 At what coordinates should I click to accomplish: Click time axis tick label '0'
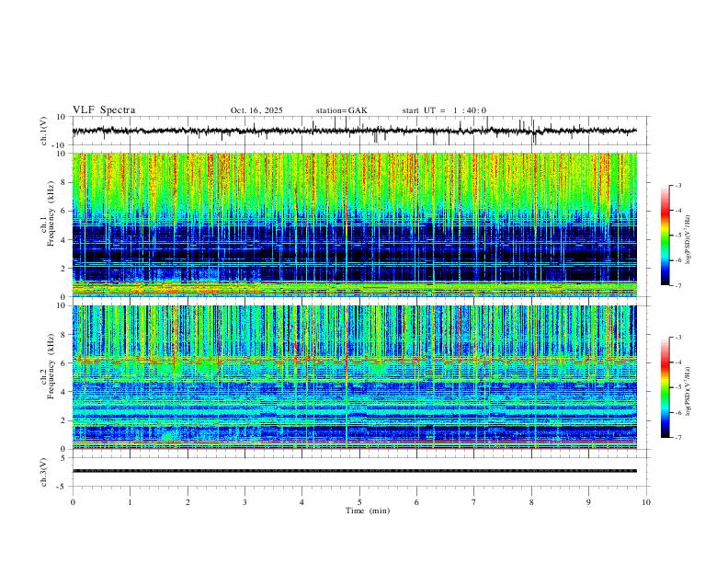pyautogui.click(x=73, y=502)
